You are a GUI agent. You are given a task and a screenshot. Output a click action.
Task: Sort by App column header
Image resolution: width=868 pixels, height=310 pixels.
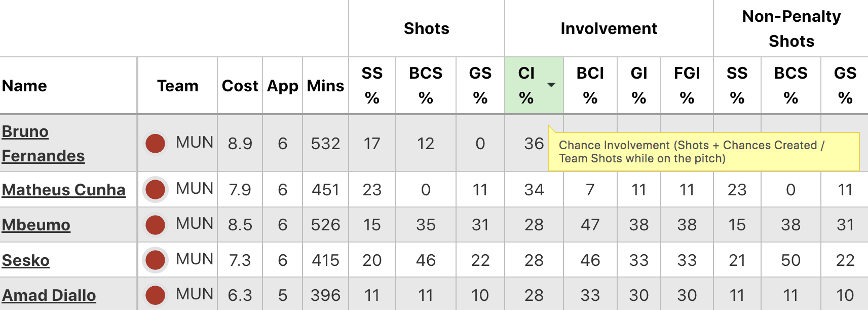pos(282,86)
